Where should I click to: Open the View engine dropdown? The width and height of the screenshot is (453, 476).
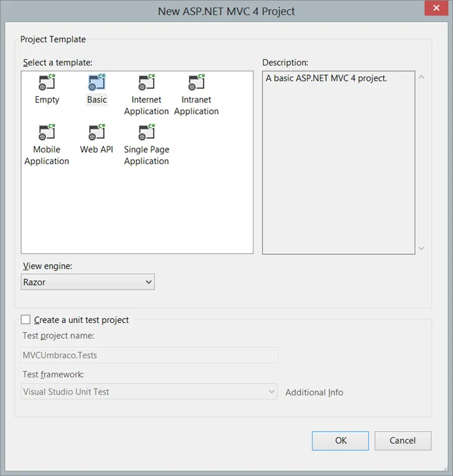coord(87,282)
